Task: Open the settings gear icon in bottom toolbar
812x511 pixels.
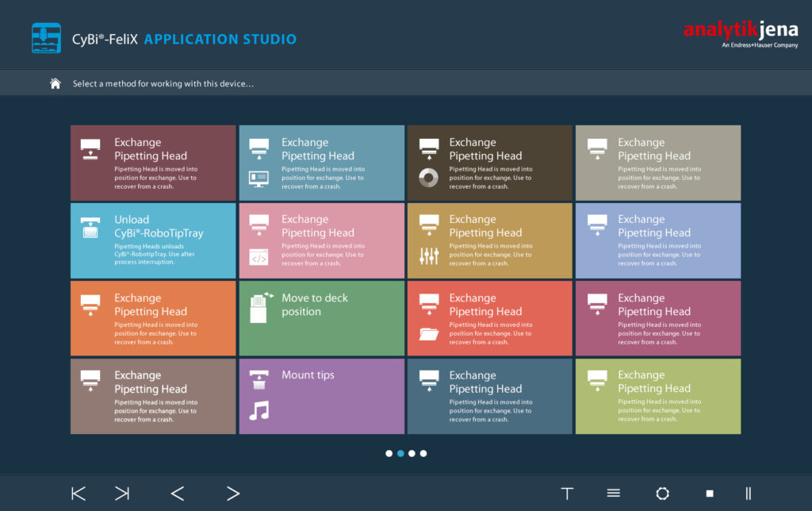Action: pos(662,494)
